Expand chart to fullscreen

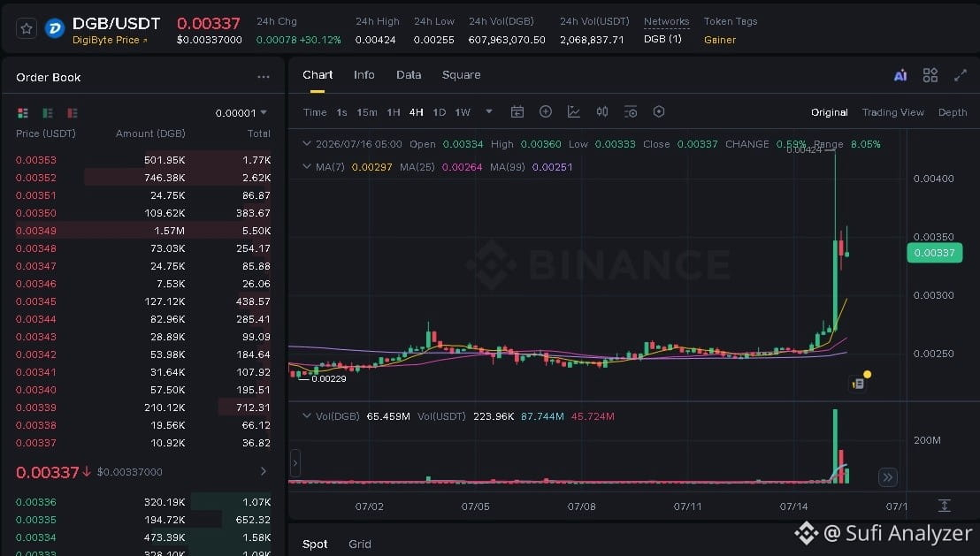pos(961,76)
